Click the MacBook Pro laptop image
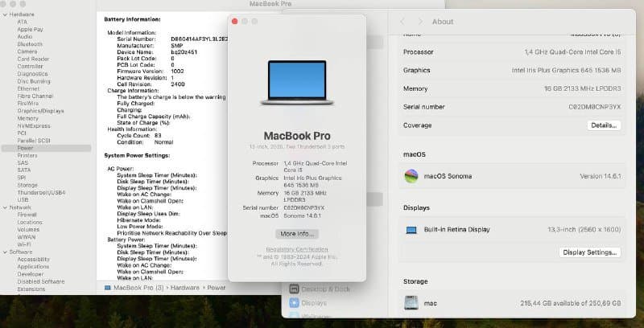Image resolution: width=644 pixels, height=328 pixels. [297, 83]
